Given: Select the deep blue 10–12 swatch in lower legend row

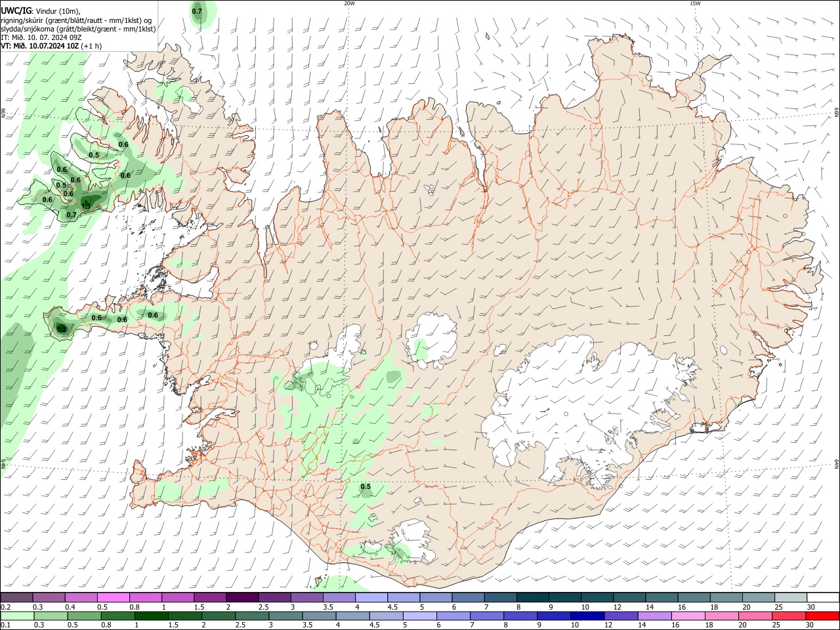Looking at the screenshot, I should coord(587,616).
